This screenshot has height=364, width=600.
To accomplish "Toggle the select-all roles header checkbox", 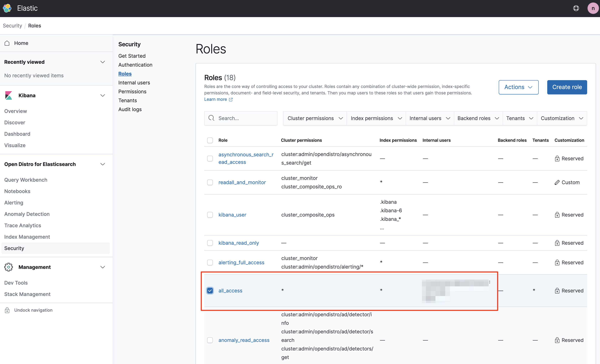I will click(x=210, y=140).
